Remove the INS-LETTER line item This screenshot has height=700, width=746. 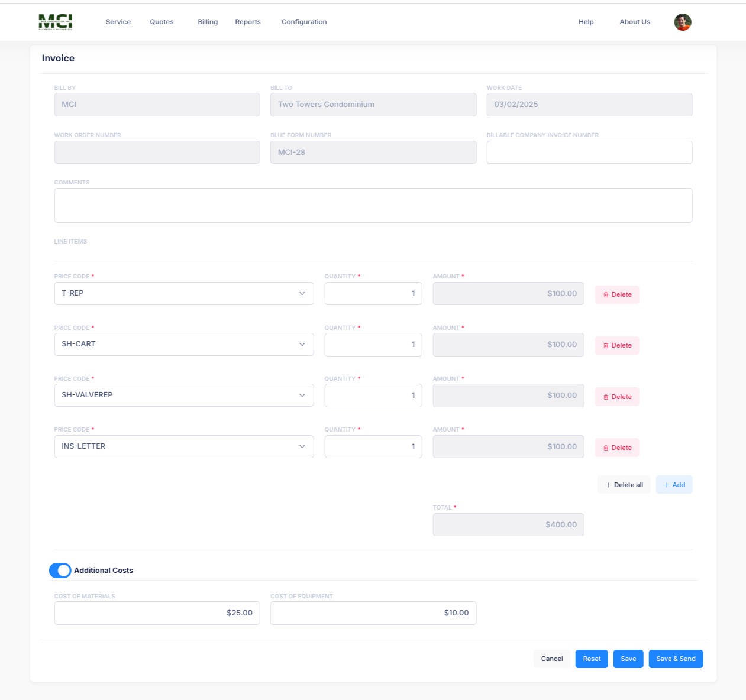[x=616, y=448]
